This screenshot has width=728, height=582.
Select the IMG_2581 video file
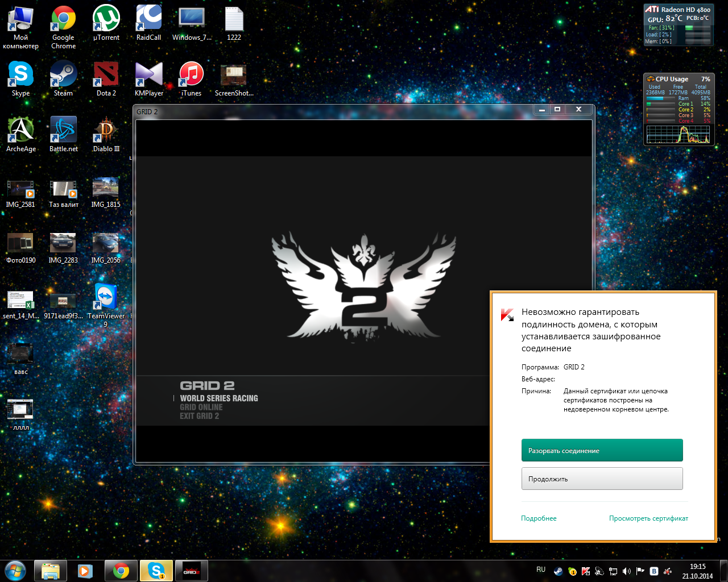pos(20,193)
